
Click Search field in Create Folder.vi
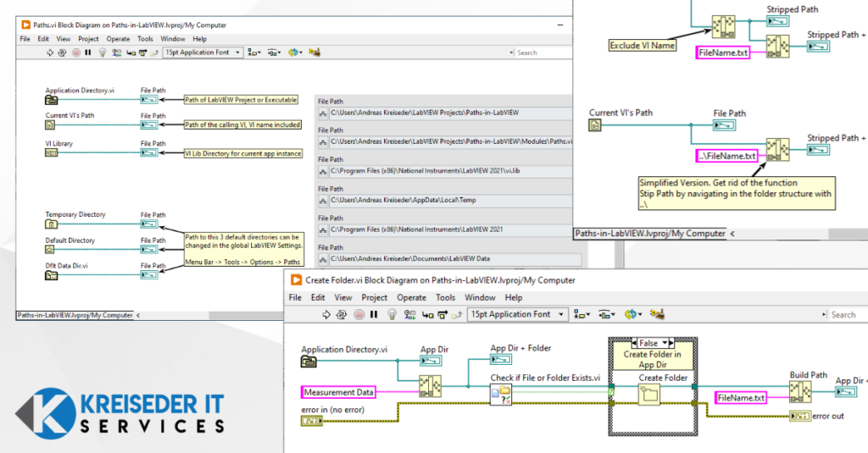click(845, 315)
